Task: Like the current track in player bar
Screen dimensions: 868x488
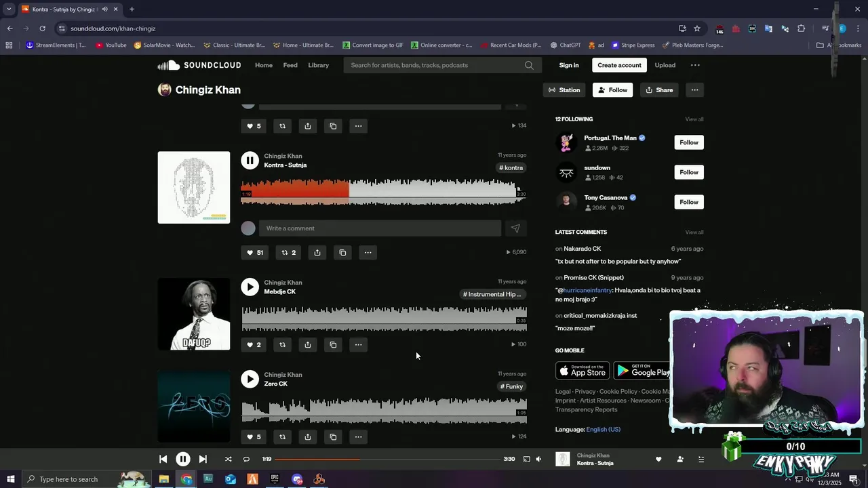Action: [658, 459]
